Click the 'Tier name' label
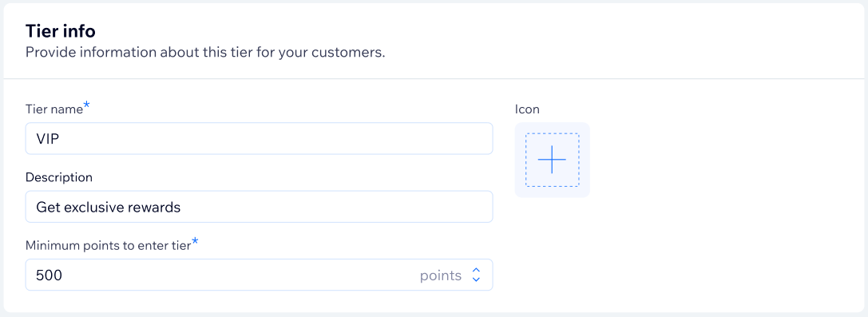The height and width of the screenshot is (317, 868). click(54, 109)
